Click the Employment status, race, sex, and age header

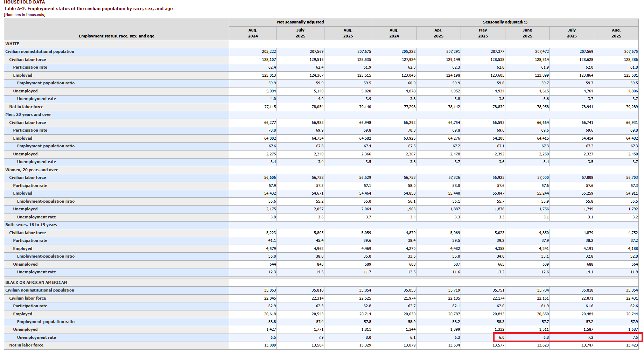point(116,36)
